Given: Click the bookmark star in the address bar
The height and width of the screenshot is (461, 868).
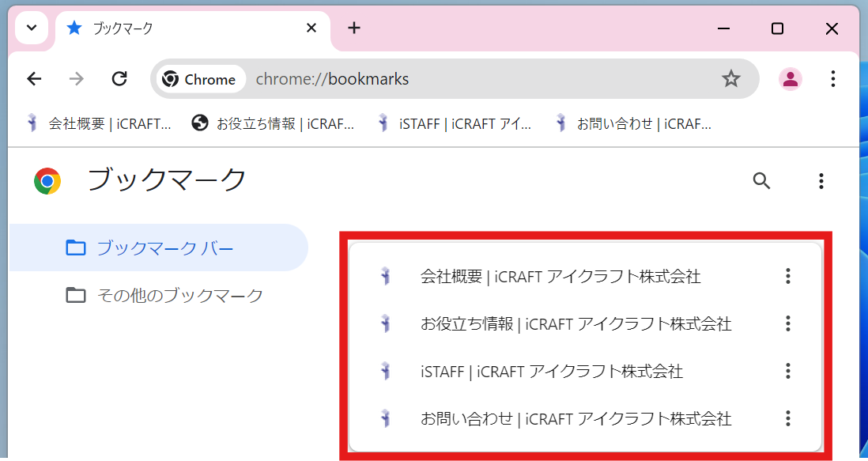Looking at the screenshot, I should pos(730,79).
